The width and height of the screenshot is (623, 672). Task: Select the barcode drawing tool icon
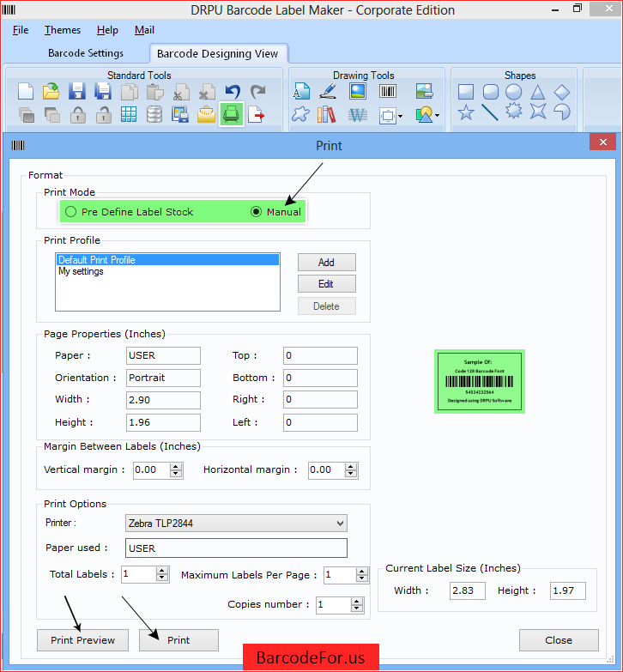[388, 92]
